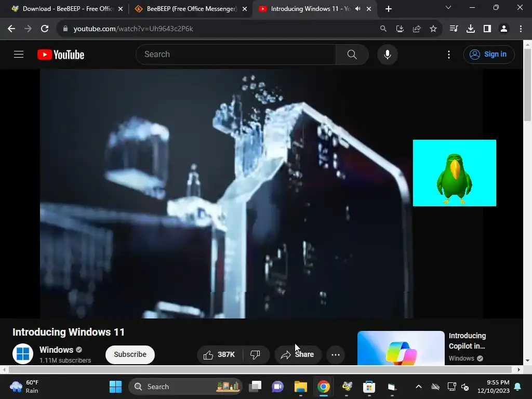The image size is (532, 399).
Task: Close the BeeBEEP (Free Office Messenger) tab
Action: tap(245, 9)
